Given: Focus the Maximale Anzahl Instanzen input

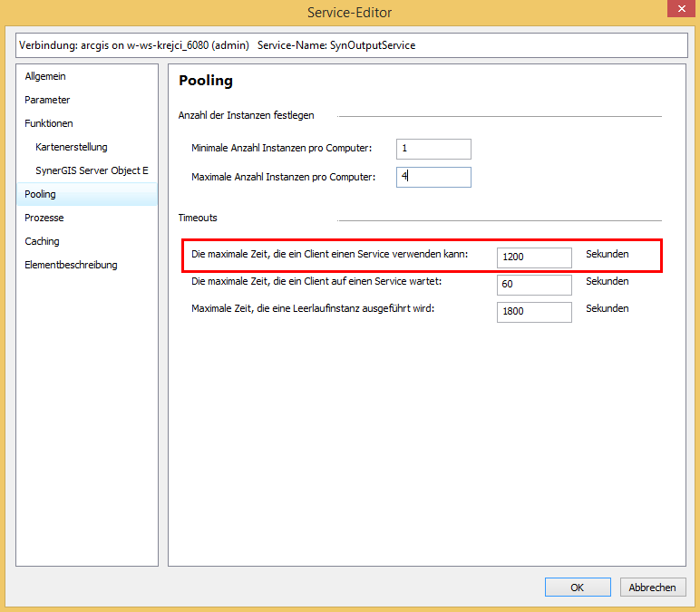Looking at the screenshot, I should [x=433, y=177].
